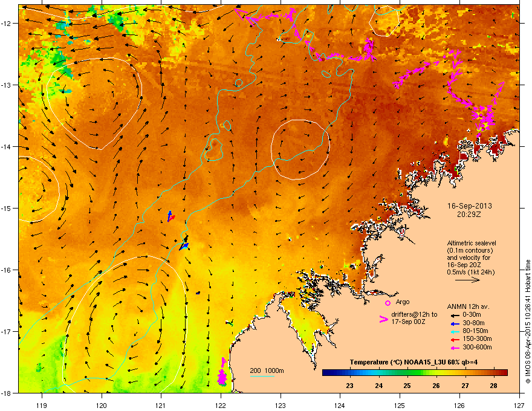Click the 'ANMN 12h av.' legend heading

coord(468,306)
